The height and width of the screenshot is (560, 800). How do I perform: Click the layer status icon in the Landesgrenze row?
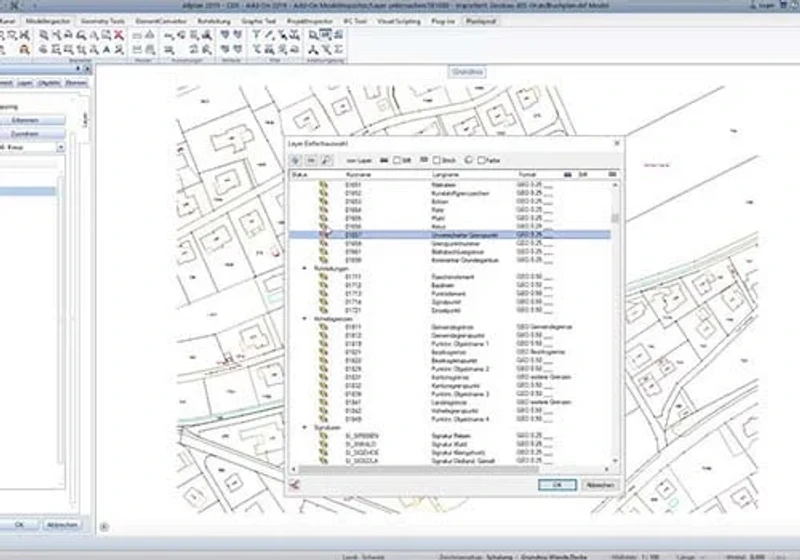click(x=323, y=402)
